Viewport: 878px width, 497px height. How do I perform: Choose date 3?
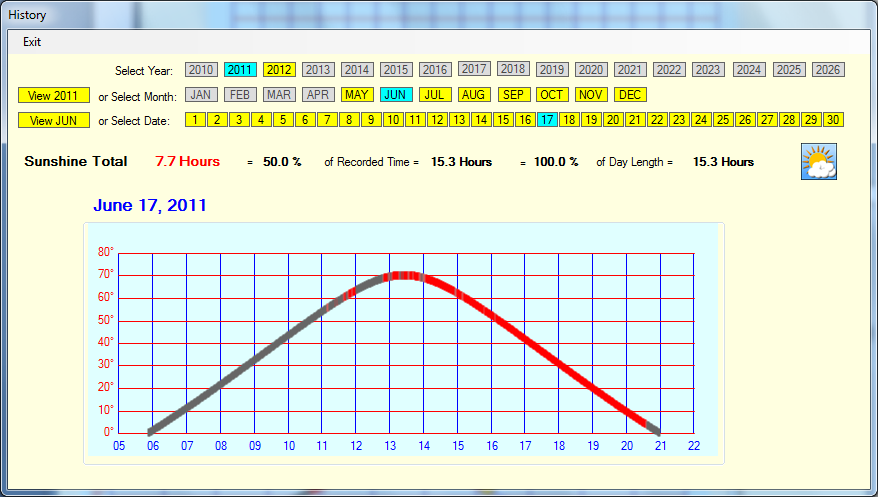(x=239, y=120)
